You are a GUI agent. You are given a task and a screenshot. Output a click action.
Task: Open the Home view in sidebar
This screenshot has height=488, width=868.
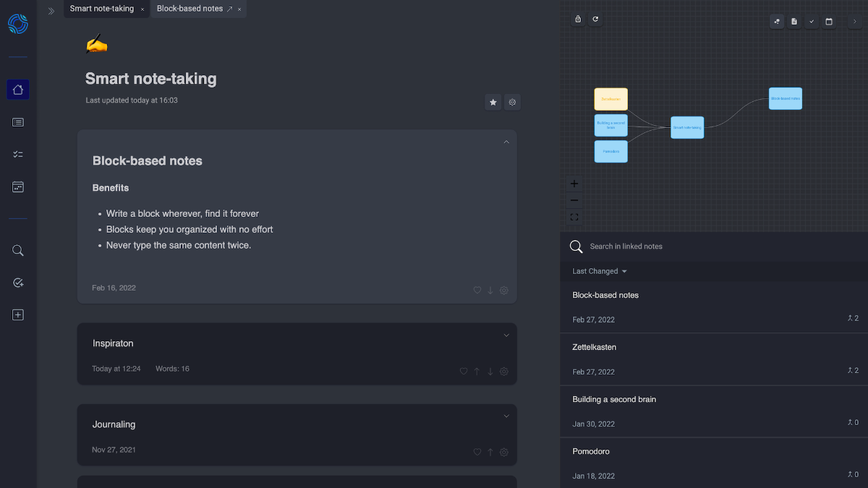18,90
